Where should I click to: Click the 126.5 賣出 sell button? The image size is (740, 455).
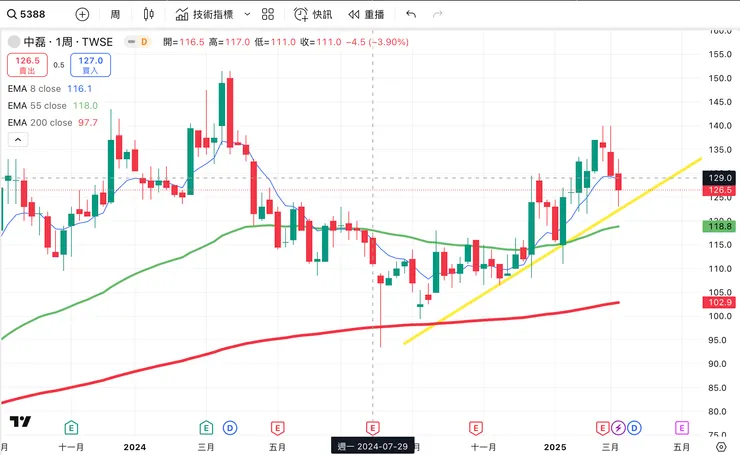27,65
